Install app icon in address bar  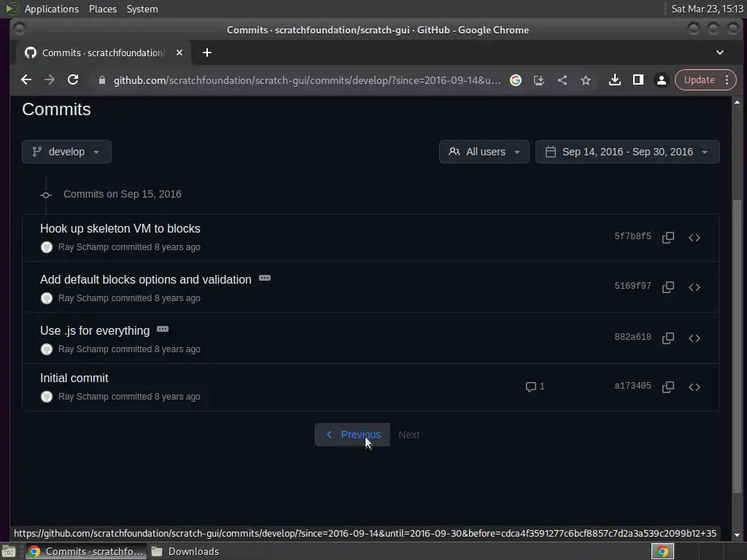539,80
